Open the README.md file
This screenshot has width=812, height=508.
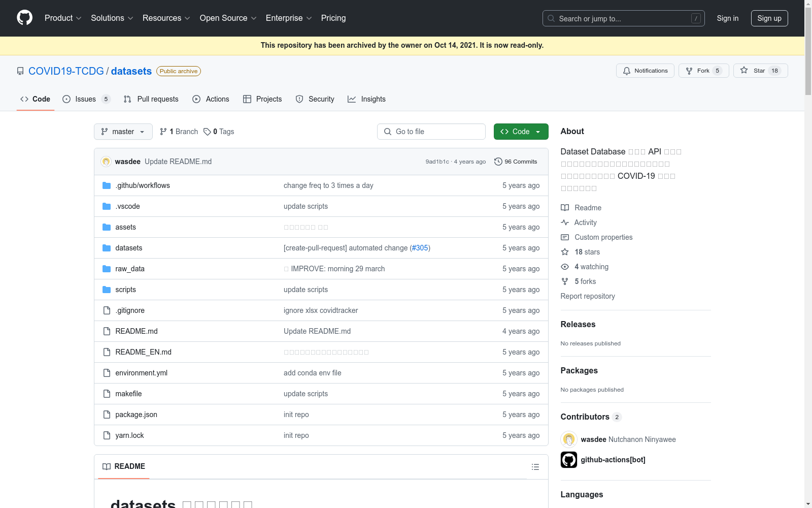coord(137,331)
